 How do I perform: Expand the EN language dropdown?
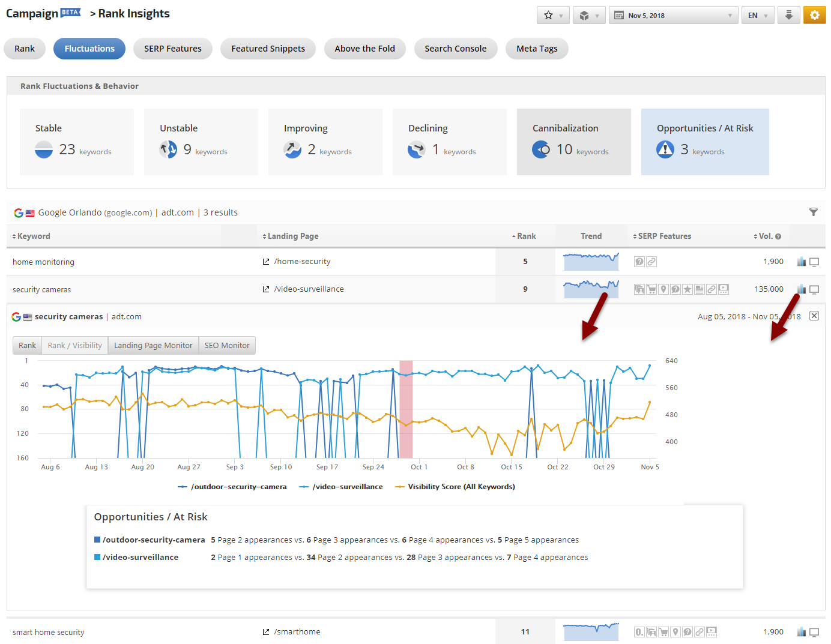tap(757, 16)
